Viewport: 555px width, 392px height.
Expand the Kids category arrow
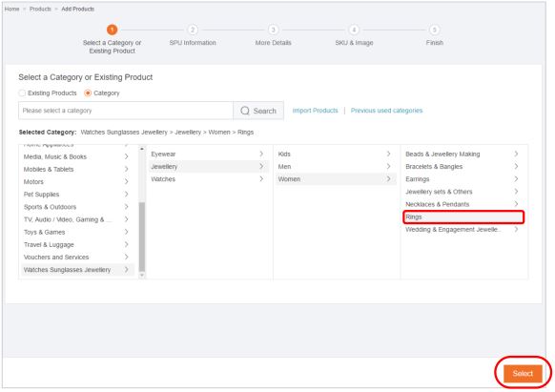(389, 154)
